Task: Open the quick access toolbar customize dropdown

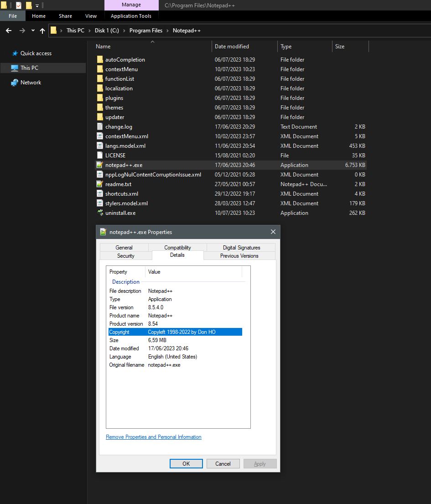Action: point(37,5)
